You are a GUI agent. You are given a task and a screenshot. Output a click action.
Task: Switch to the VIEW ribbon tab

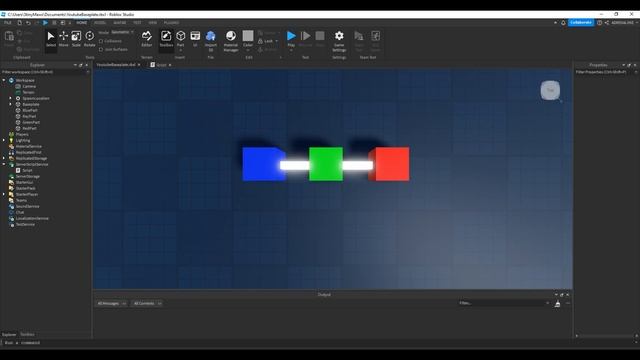click(153, 22)
